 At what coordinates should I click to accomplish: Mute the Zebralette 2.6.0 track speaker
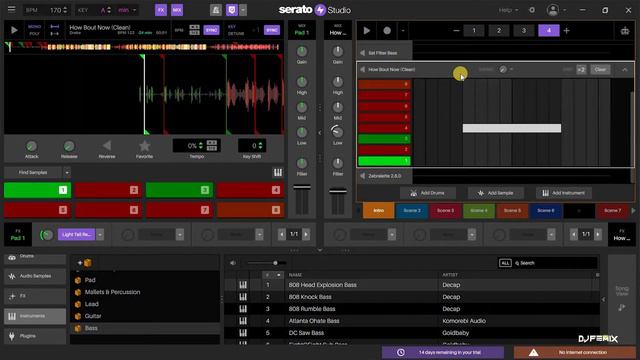click(362, 176)
